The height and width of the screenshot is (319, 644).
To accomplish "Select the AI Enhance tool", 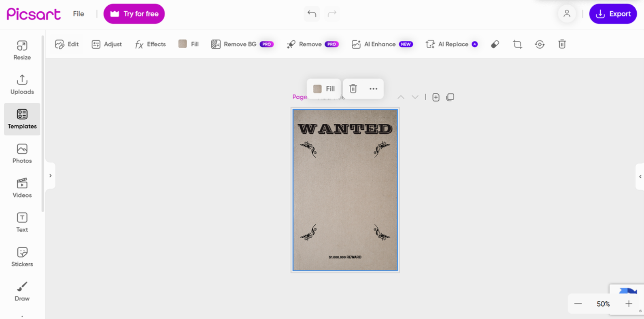I will pyautogui.click(x=382, y=44).
